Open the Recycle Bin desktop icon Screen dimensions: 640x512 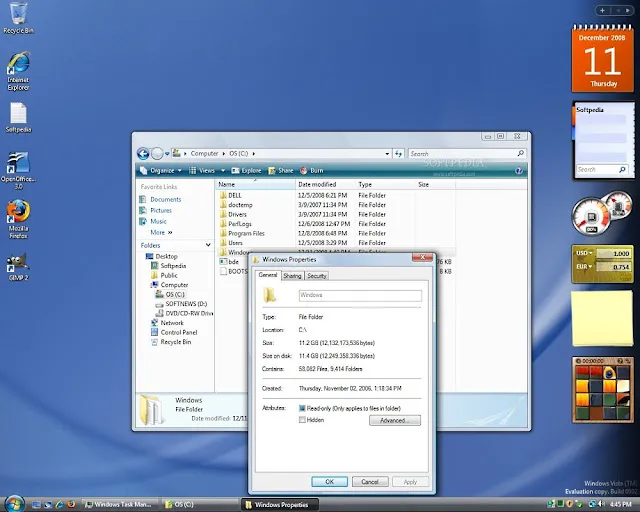pos(18,18)
